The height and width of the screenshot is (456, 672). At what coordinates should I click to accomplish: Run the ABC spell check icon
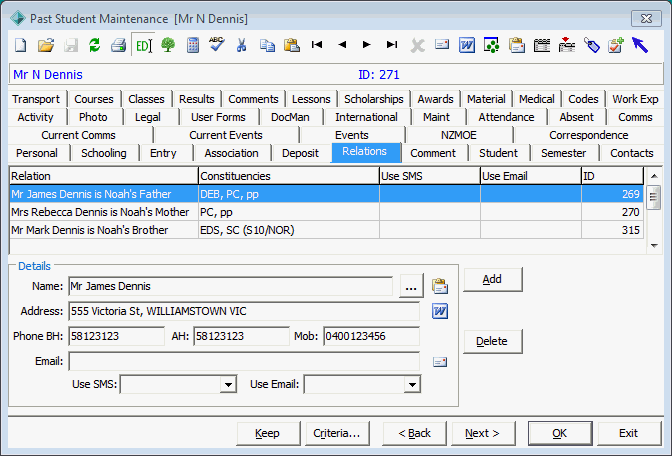tap(217, 44)
